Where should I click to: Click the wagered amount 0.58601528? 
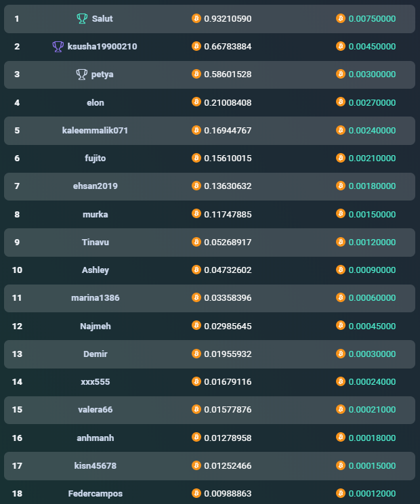228,75
